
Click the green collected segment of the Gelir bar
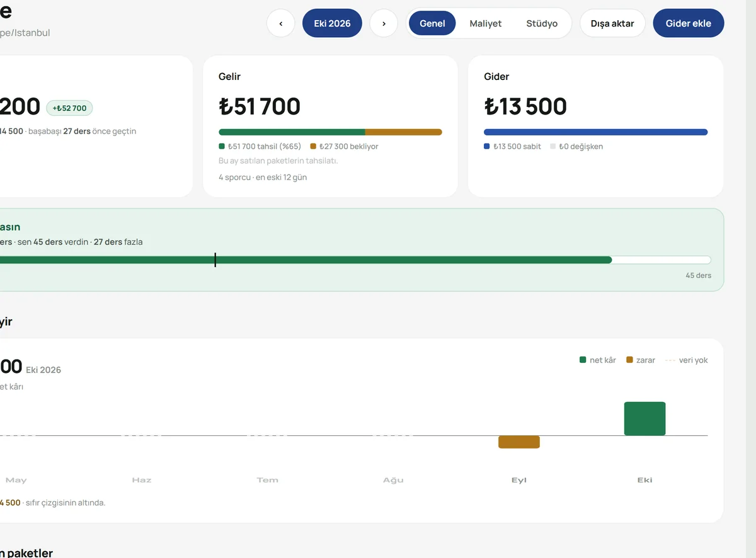tap(292, 132)
